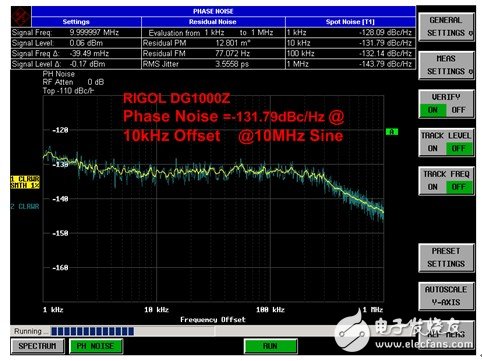Select the trace 2 CLRWR label
The height and width of the screenshot is (361, 482).
pos(25,207)
